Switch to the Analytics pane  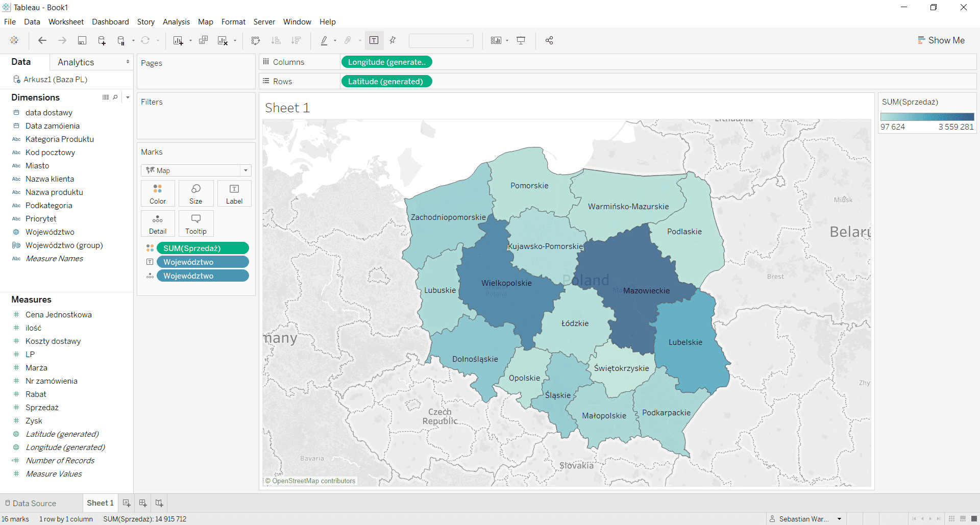tap(76, 62)
